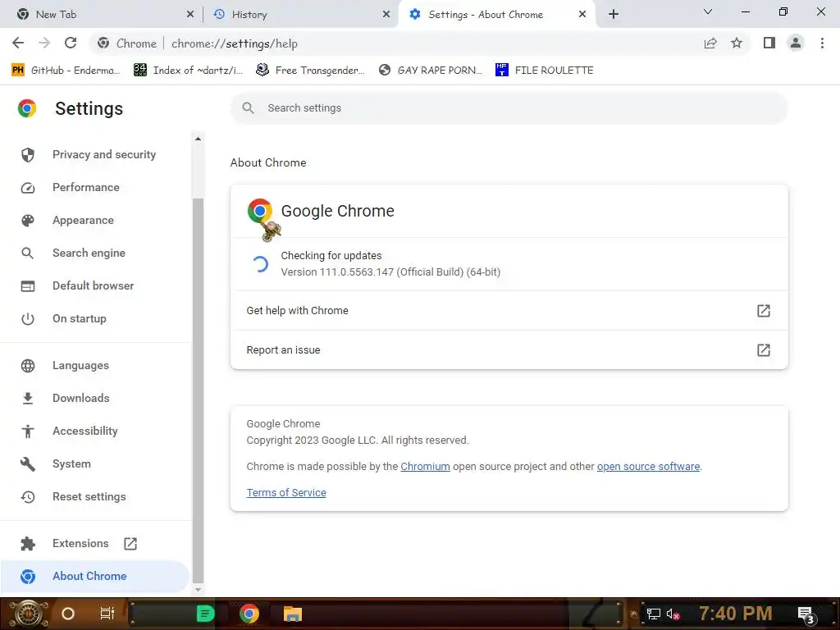Image resolution: width=840 pixels, height=630 pixels.
Task: Click the sidebar scrollbar thumb
Action: point(199,390)
